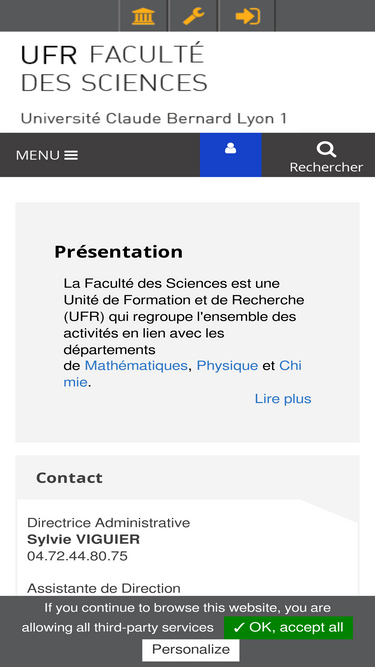Click phone number 04.72.44.80.75
Image resolution: width=375 pixels, height=667 pixels.
[77, 556]
